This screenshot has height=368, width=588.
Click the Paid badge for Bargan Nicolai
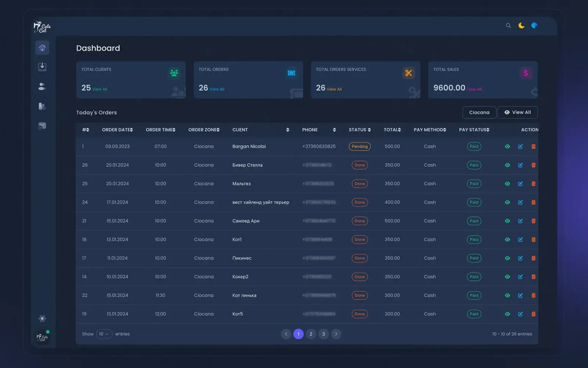474,146
